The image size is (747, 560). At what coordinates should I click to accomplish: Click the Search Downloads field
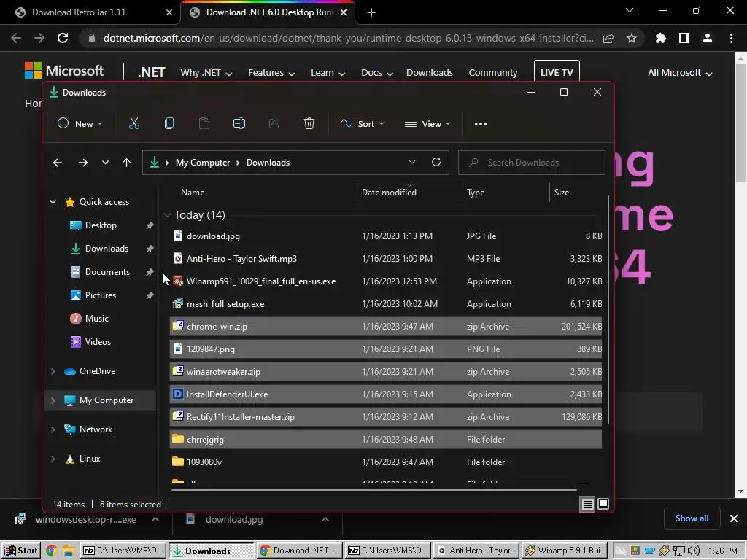coord(532,163)
